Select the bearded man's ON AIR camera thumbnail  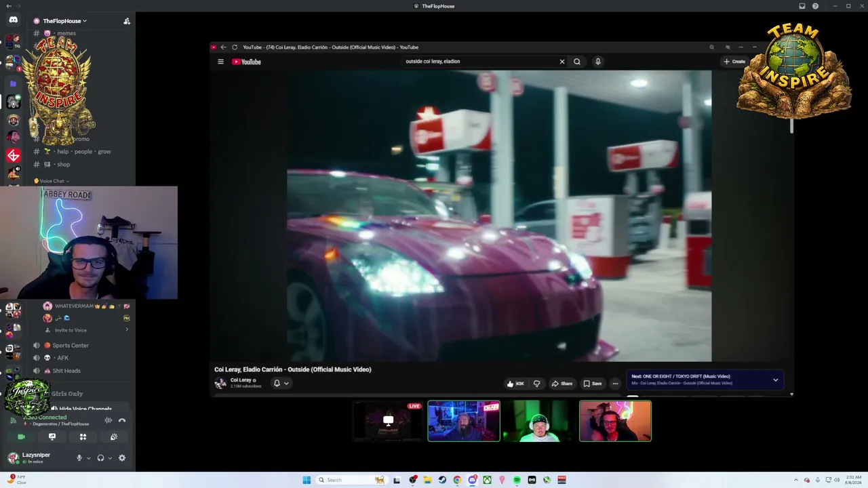[464, 421]
